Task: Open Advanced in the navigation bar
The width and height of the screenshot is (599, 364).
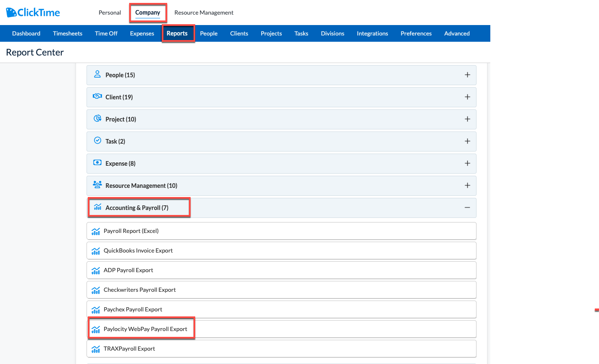Action: (457, 33)
